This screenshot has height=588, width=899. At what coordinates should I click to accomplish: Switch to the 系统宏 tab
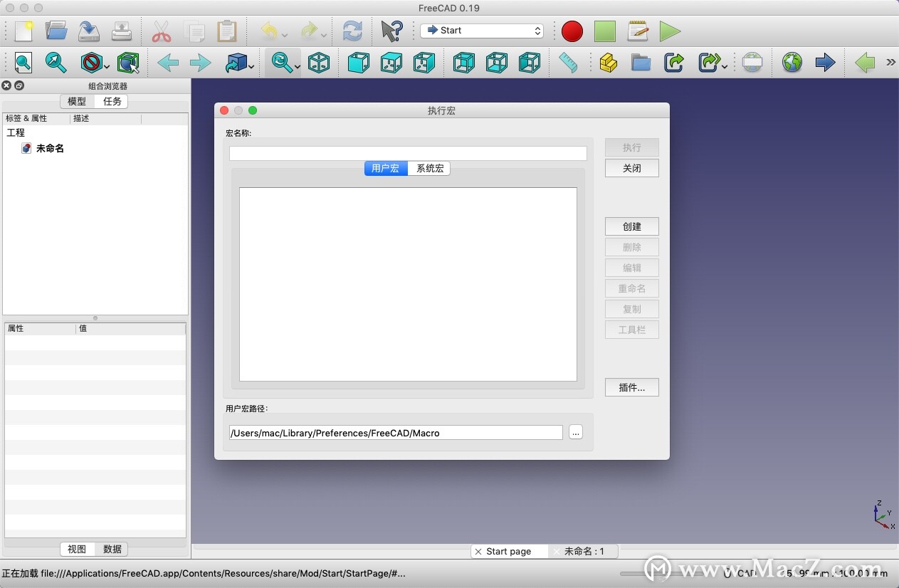click(429, 168)
